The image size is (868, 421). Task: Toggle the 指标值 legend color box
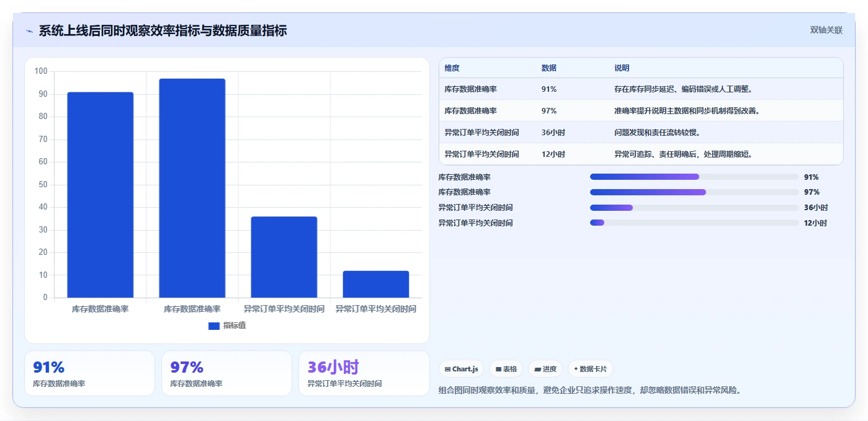tap(214, 326)
